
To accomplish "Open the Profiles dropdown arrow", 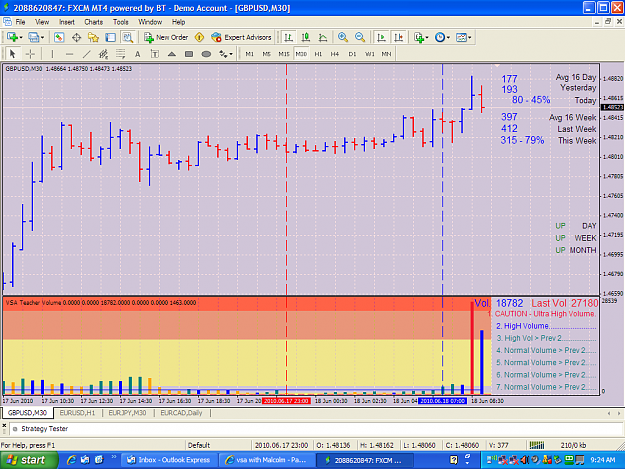I will 42,37.
